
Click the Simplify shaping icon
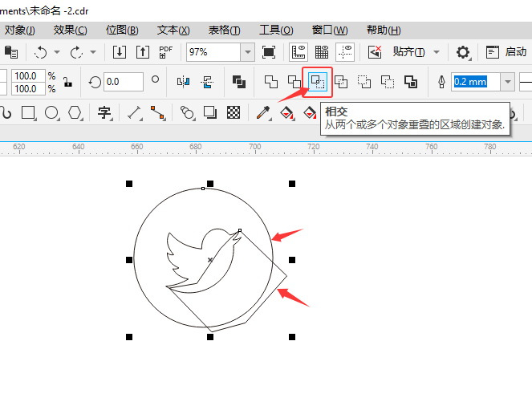(x=341, y=82)
